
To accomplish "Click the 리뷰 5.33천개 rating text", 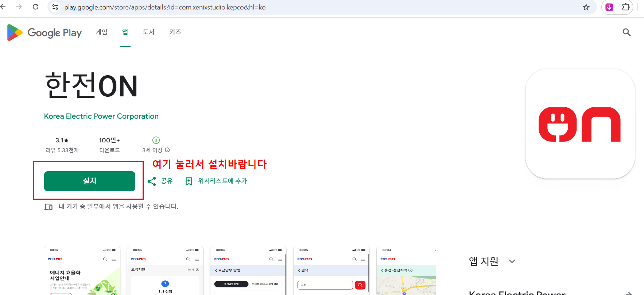I will click(62, 150).
